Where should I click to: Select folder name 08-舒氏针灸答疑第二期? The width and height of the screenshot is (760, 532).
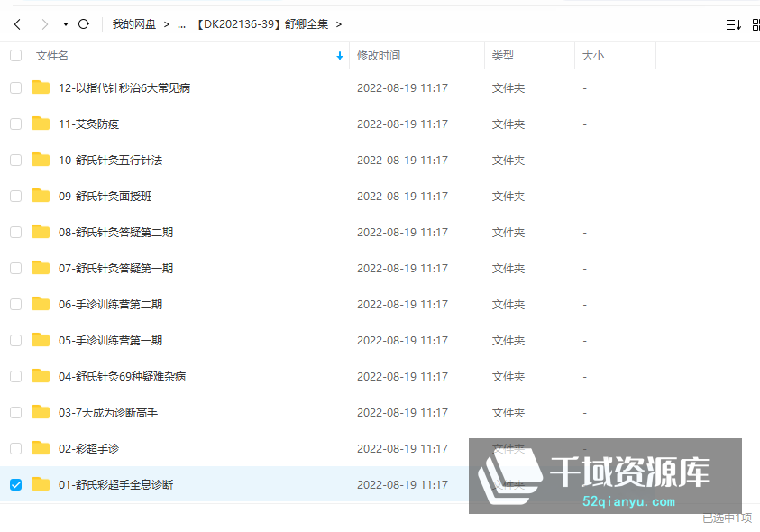point(115,233)
